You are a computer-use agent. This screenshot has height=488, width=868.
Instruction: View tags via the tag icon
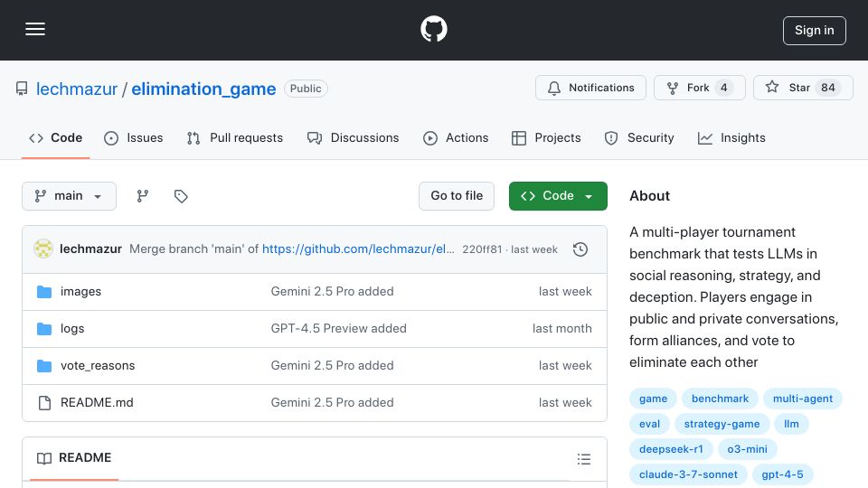click(181, 196)
